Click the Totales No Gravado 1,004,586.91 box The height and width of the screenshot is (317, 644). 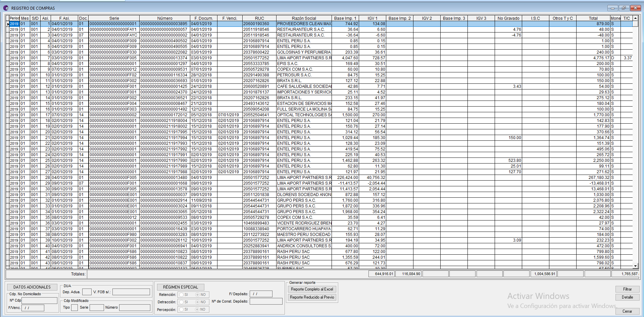click(x=543, y=274)
